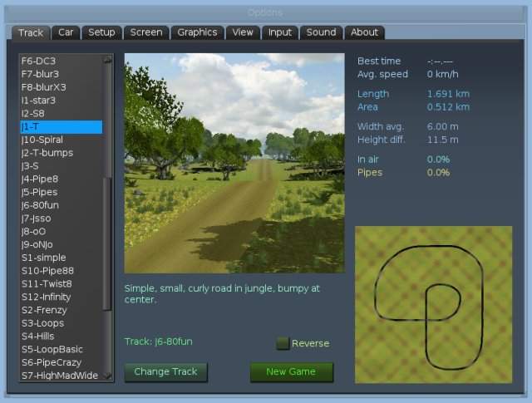This screenshot has width=532, height=403.
Task: Click the track minimap thumbnail
Action: pyautogui.click(x=433, y=305)
